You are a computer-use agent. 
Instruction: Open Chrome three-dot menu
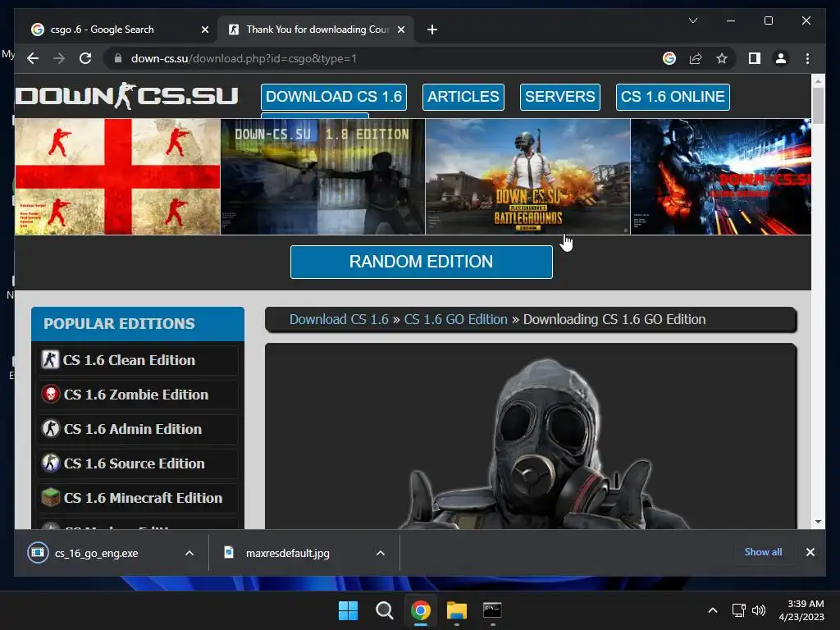(807, 58)
